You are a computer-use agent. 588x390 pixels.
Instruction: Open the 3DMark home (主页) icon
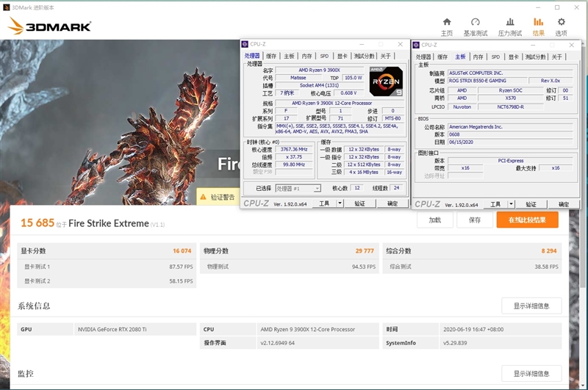(x=447, y=22)
